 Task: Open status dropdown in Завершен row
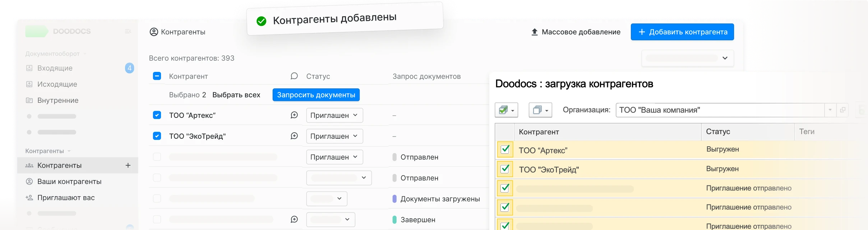pyautogui.click(x=331, y=220)
